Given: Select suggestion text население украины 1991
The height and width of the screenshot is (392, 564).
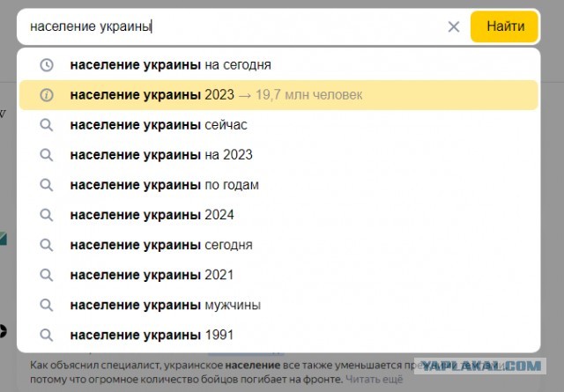Looking at the screenshot, I should point(152,335).
